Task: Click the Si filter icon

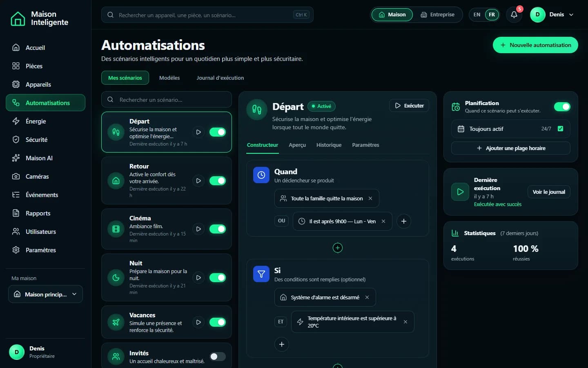Action: point(261,274)
